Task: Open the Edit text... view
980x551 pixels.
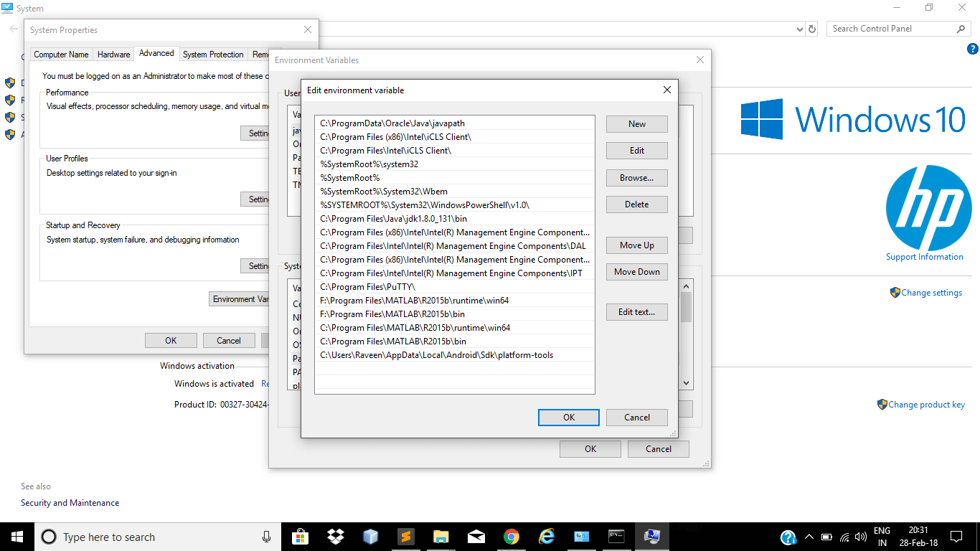Action: tap(637, 312)
